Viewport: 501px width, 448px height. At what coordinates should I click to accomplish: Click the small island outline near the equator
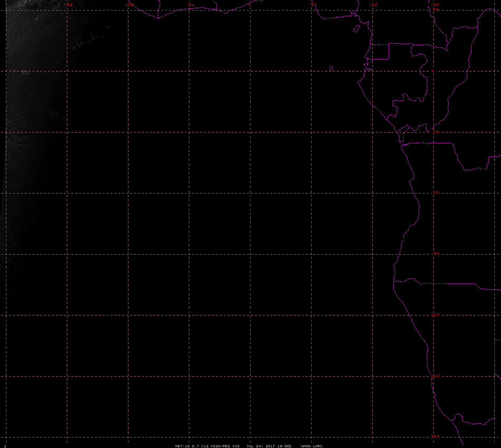331,68
